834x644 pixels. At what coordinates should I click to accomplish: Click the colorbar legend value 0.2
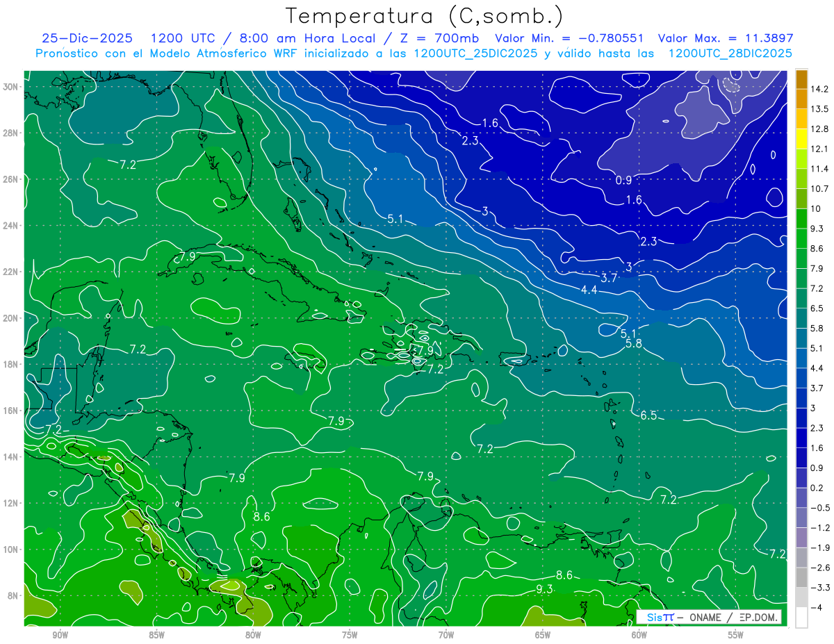pyautogui.click(x=817, y=488)
